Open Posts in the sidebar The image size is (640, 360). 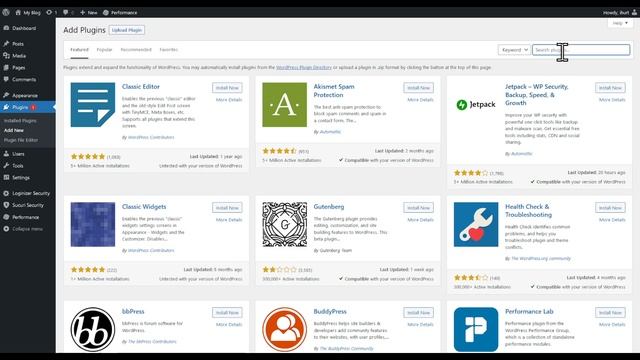coord(18,44)
